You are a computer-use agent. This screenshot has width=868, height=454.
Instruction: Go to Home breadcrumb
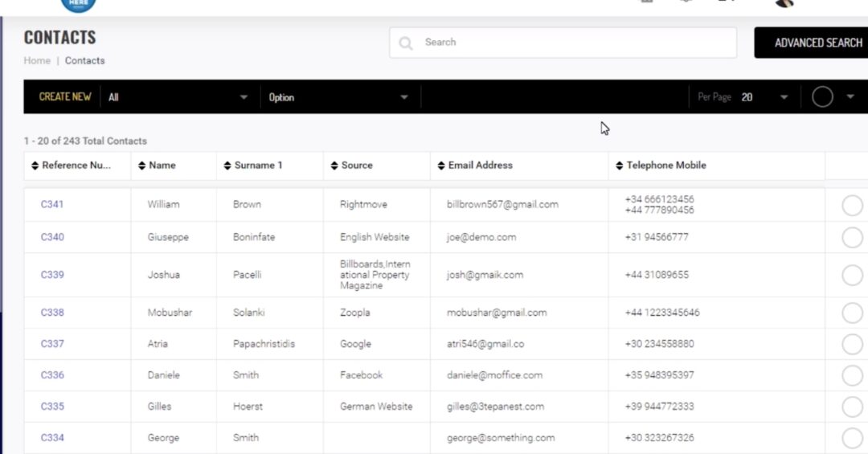pos(37,61)
